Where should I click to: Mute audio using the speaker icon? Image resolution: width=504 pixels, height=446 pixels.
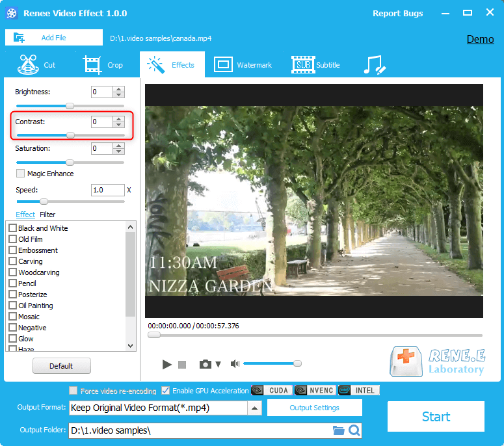[235, 364]
